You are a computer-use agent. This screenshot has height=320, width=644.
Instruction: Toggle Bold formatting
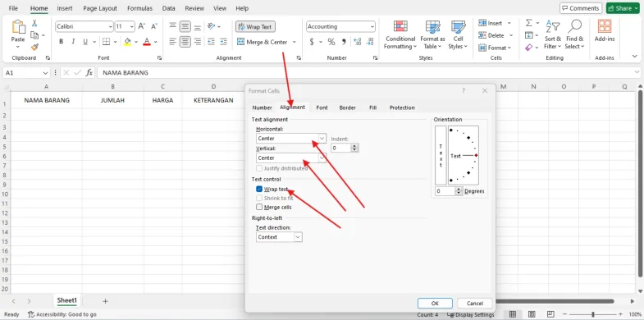(x=61, y=42)
